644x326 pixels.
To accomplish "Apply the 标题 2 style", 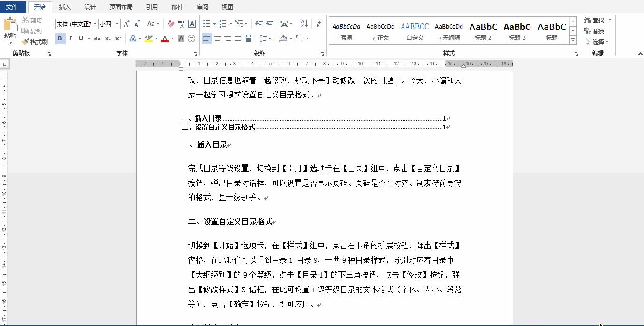I will 483,31.
